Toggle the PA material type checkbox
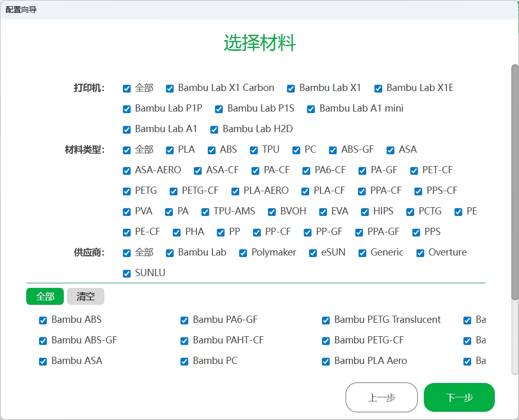519x420 pixels. pyautogui.click(x=169, y=212)
